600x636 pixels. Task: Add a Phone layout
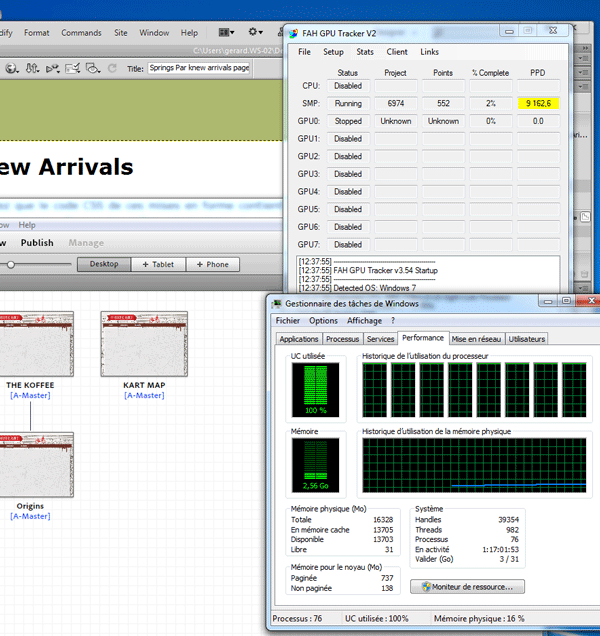(212, 264)
